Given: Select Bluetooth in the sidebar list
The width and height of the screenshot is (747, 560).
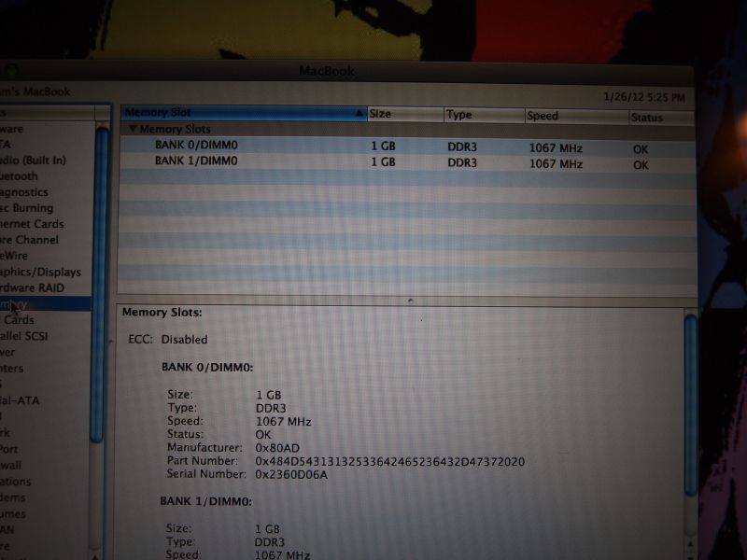Looking at the screenshot, I should pyautogui.click(x=19, y=176).
